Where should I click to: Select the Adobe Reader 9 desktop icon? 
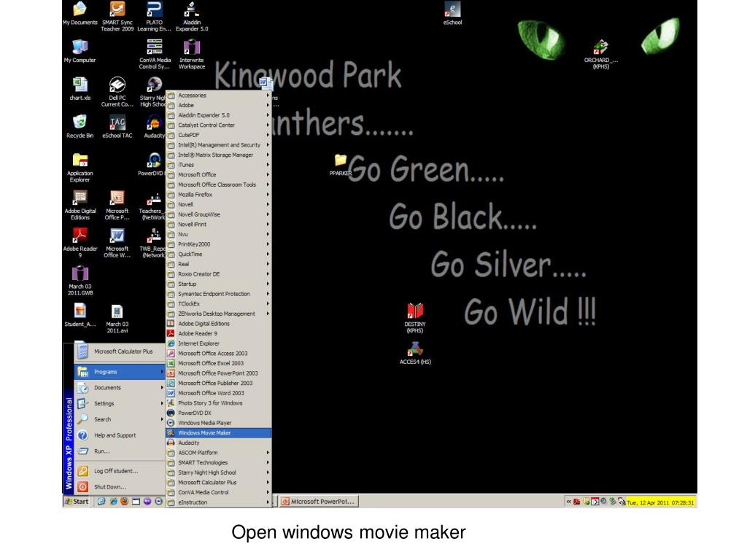click(x=80, y=243)
